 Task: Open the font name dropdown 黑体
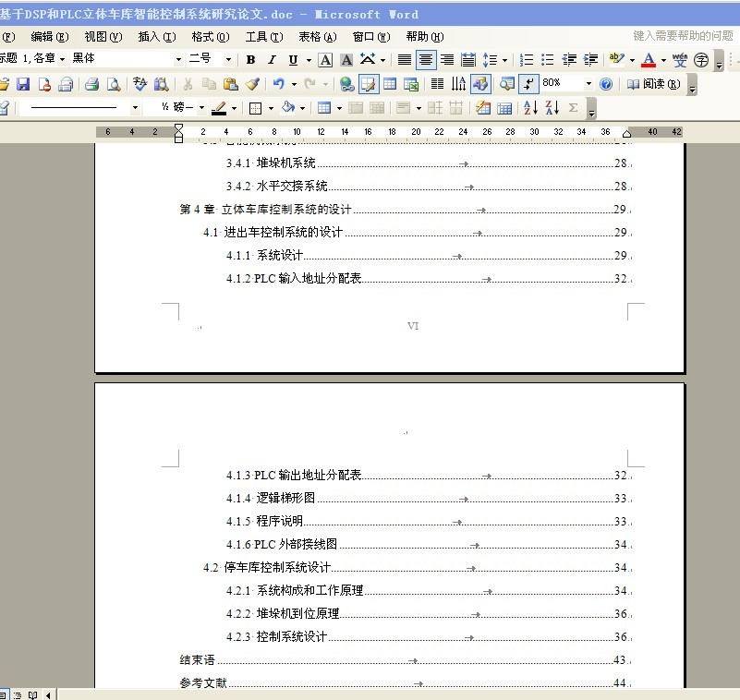click(x=178, y=59)
